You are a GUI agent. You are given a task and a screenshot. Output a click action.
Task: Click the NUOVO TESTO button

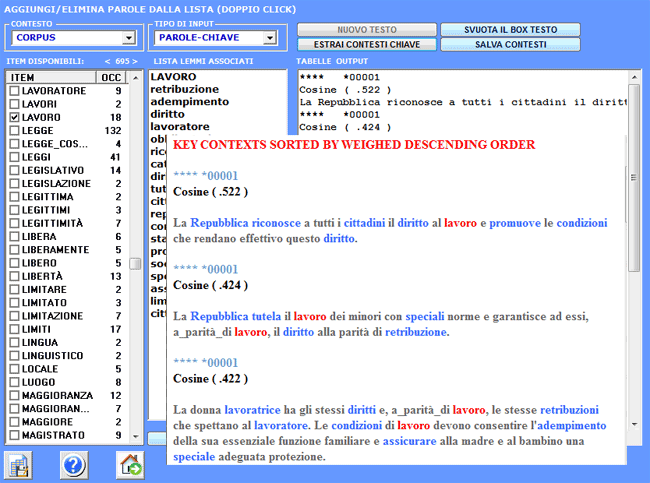[367, 29]
